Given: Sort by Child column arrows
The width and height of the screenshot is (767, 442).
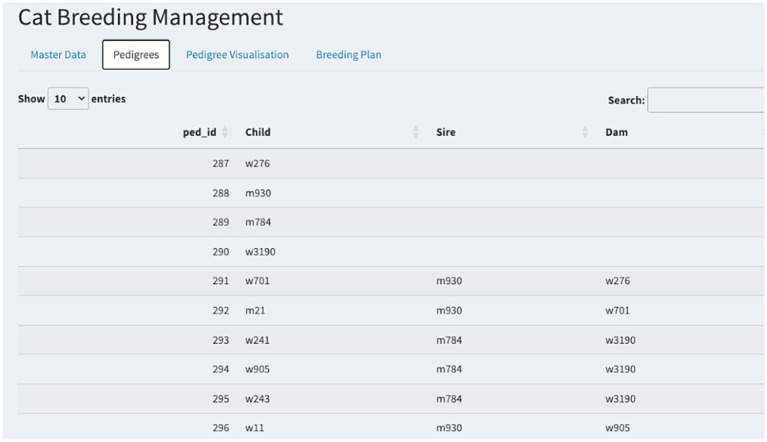Looking at the screenshot, I should coord(415,132).
